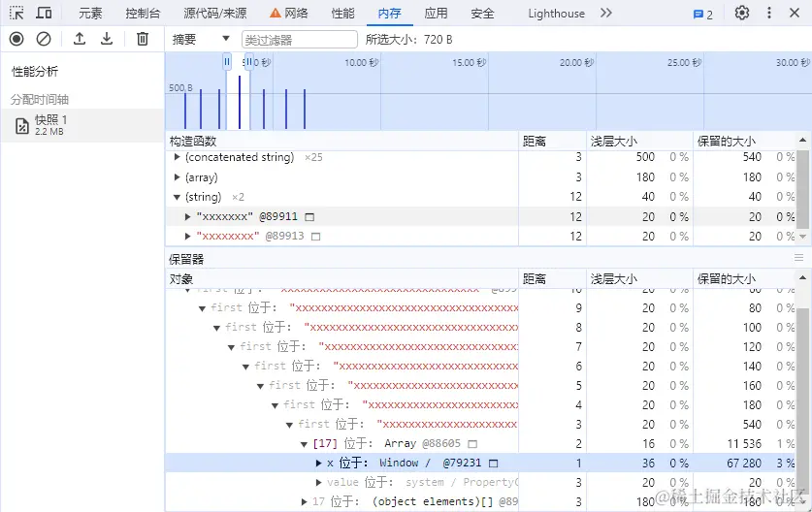The width and height of the screenshot is (812, 512).
Task: Switch to the 控制台 tab
Action: 143,14
